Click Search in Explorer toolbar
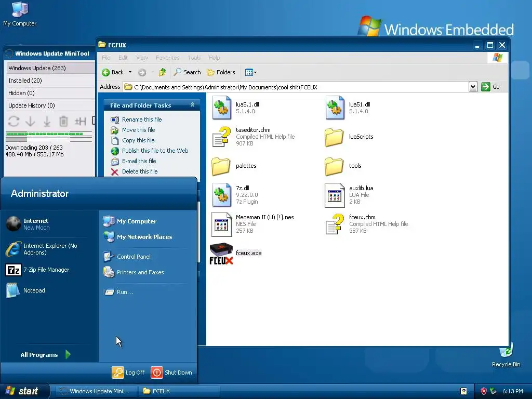Screen dimensions: 532x399 [187, 72]
